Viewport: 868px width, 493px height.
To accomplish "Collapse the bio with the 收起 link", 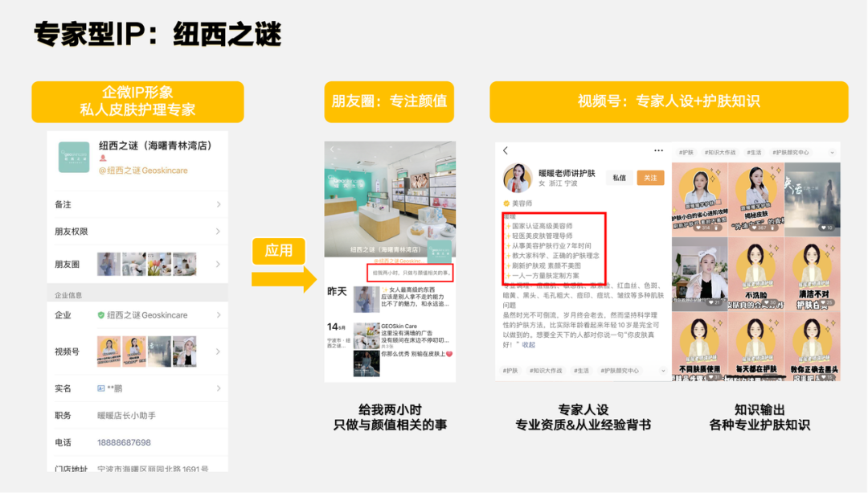I will click(528, 344).
